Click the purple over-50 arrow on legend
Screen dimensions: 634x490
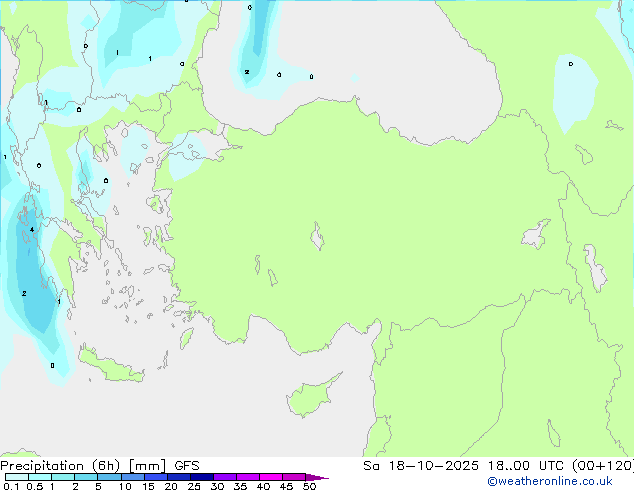[317, 477]
